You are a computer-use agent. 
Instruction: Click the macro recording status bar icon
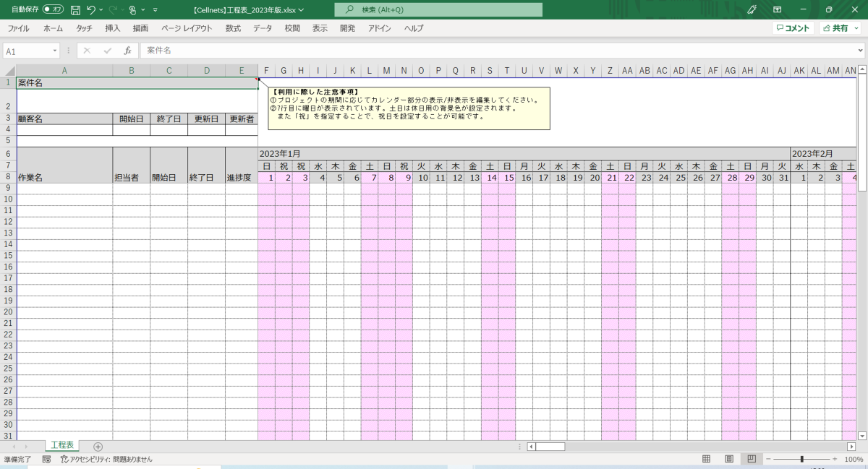point(47,459)
